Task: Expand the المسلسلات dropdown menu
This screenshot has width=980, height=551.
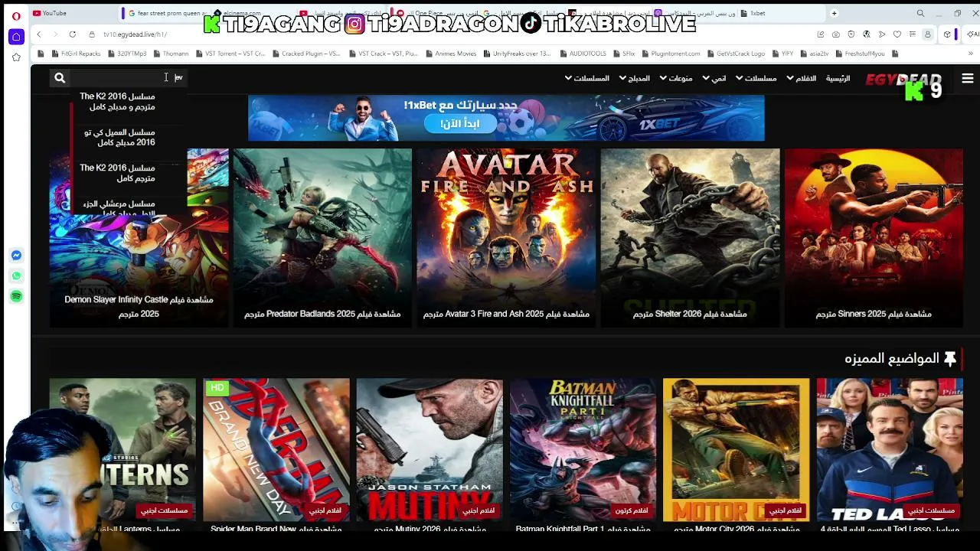Action: (587, 78)
